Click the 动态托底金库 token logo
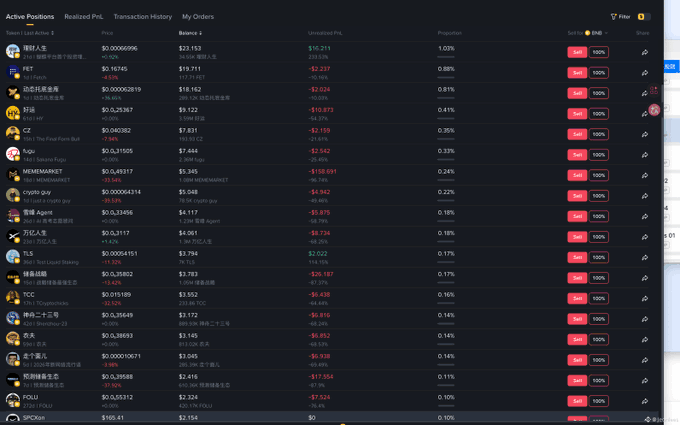The height and width of the screenshot is (425, 680). coord(13,92)
